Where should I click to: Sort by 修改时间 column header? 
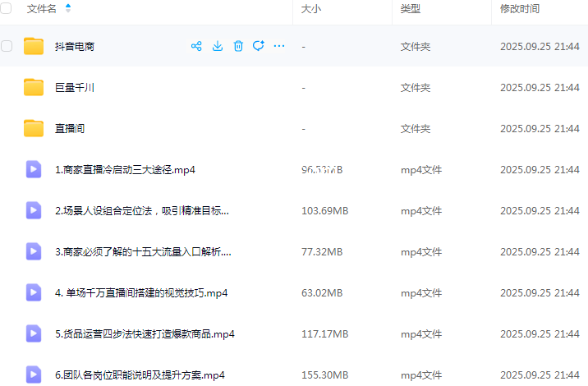point(519,9)
